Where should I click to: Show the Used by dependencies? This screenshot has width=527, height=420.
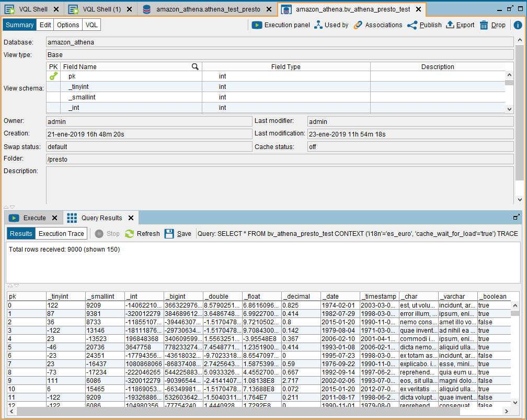point(331,25)
